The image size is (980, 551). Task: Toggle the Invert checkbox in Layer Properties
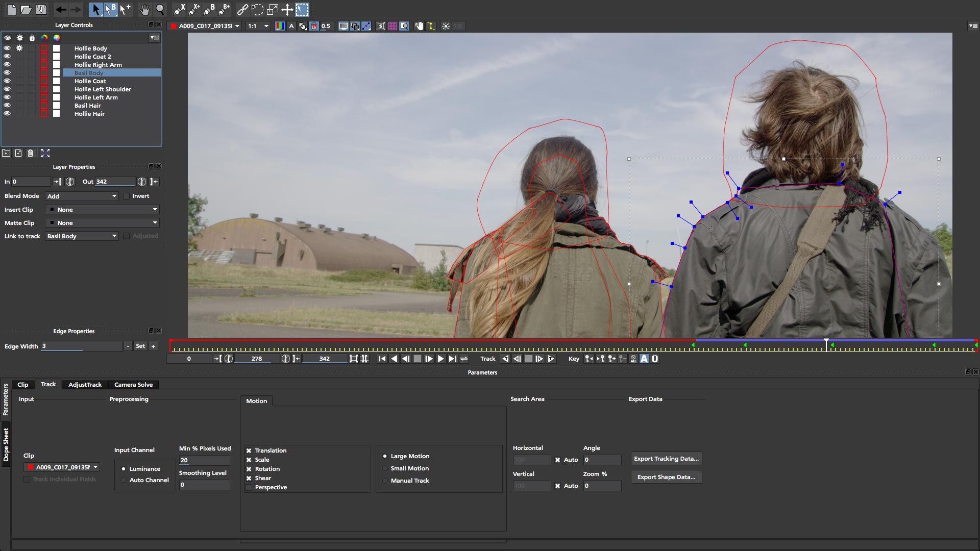pos(126,196)
